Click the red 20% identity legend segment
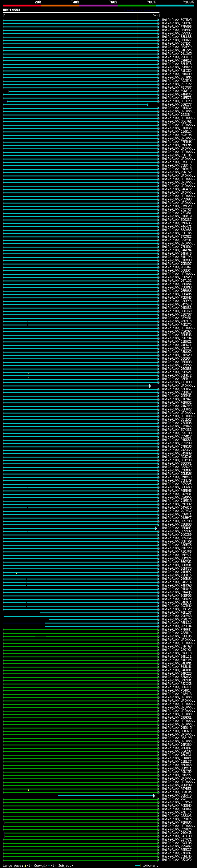197x868 pixels. click(22, 6)
